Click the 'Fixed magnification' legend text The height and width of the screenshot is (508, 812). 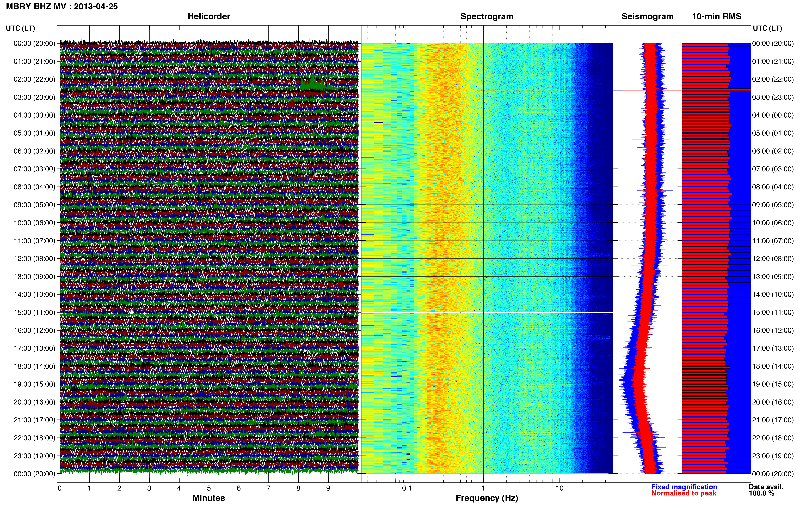pos(684,487)
